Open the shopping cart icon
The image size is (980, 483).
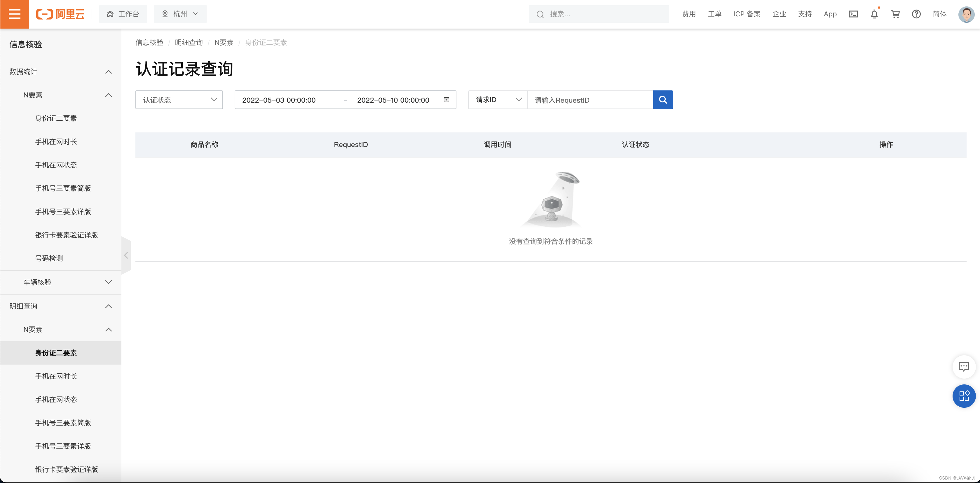click(895, 14)
